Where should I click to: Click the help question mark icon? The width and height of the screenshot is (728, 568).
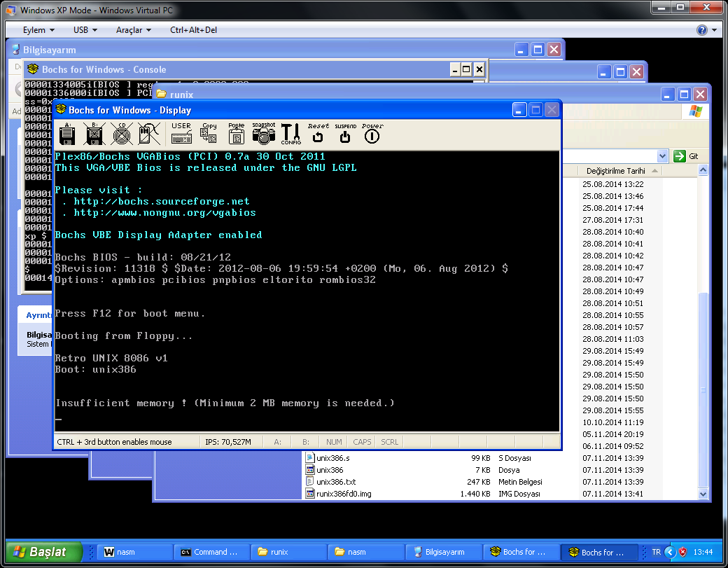click(701, 30)
